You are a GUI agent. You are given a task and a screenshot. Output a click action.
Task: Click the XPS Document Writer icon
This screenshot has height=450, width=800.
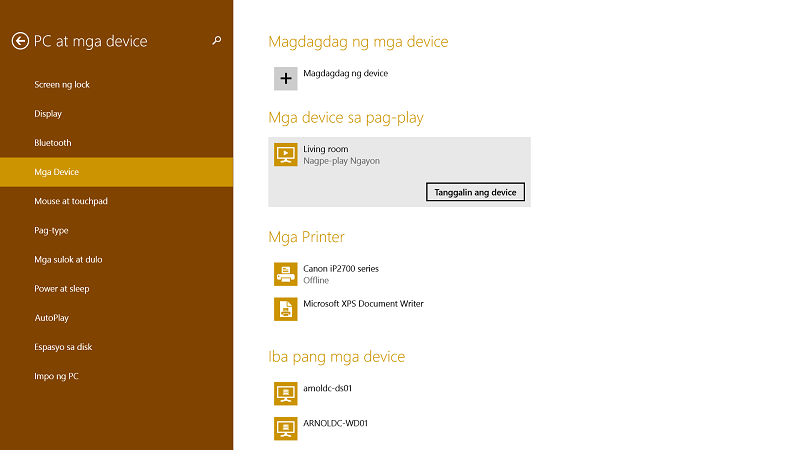[286, 309]
